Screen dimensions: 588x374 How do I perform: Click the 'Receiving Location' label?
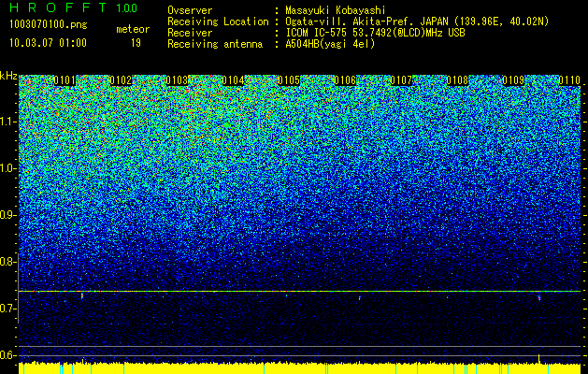(218, 22)
